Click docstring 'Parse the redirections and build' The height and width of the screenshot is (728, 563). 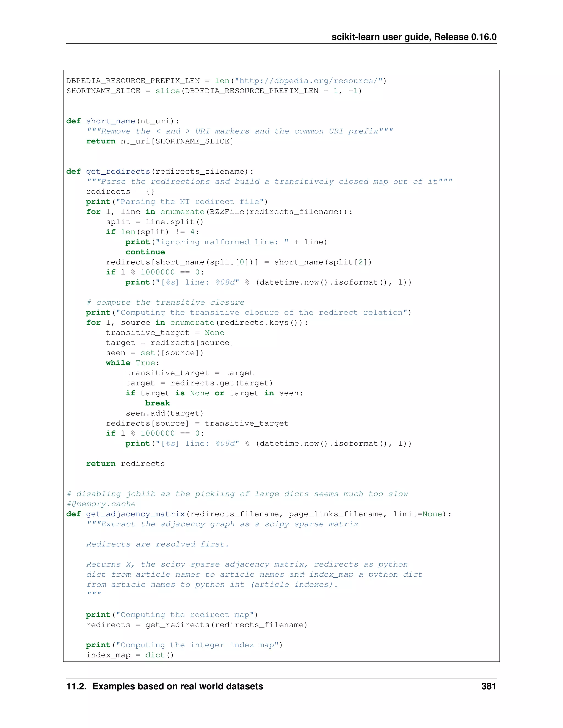(x=269, y=182)
